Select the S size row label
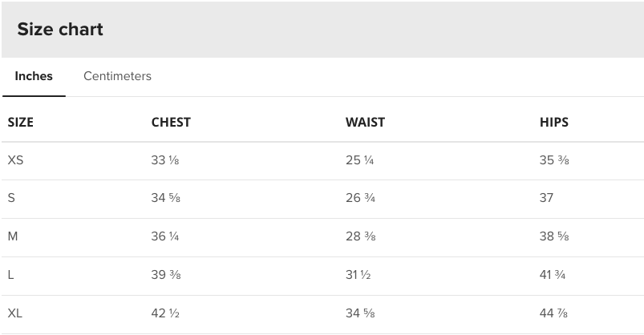Screen dimensions: 644x335 point(11,198)
